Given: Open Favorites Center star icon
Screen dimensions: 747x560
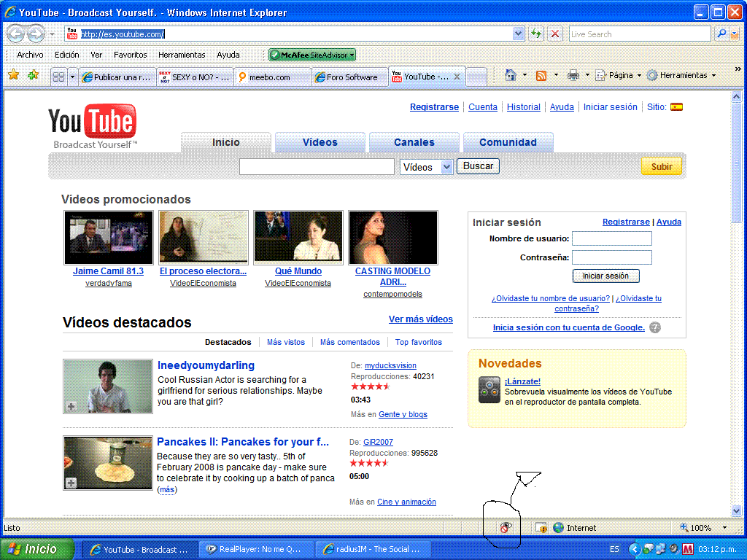Looking at the screenshot, I should pos(13,75).
